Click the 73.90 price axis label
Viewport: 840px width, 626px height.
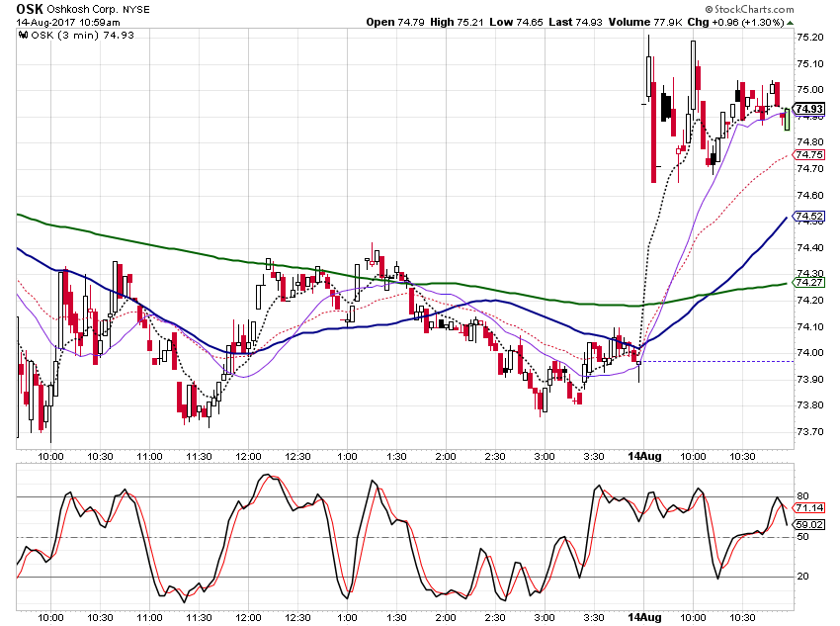coord(810,380)
